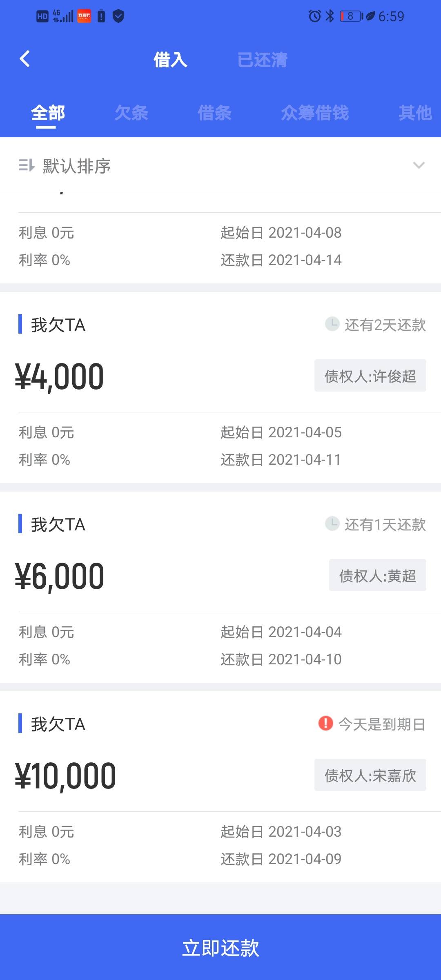Viewport: 441px width, 980px height.
Task: Open the 众筹借钱 tab
Action: click(315, 113)
